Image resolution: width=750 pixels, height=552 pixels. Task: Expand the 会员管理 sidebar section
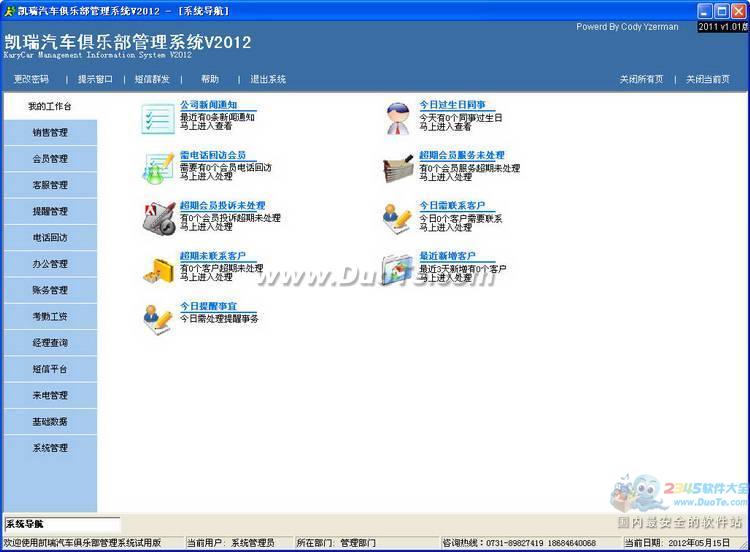pos(50,159)
